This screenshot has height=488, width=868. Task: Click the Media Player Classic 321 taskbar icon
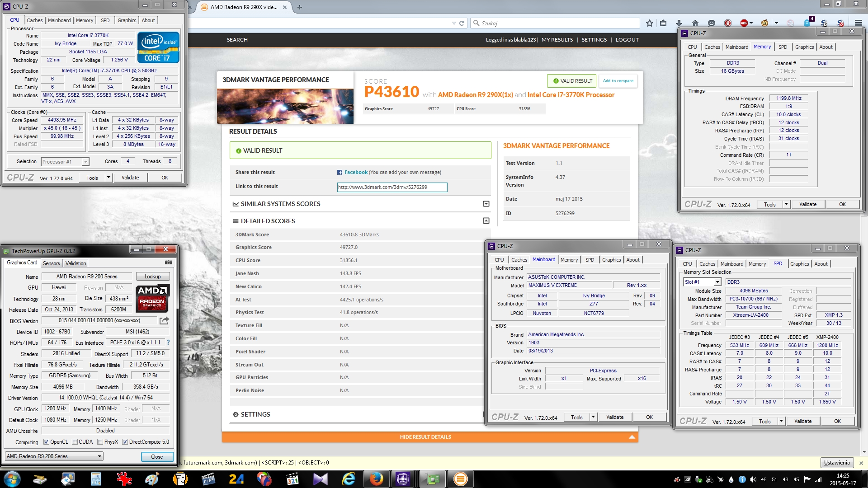(292, 479)
